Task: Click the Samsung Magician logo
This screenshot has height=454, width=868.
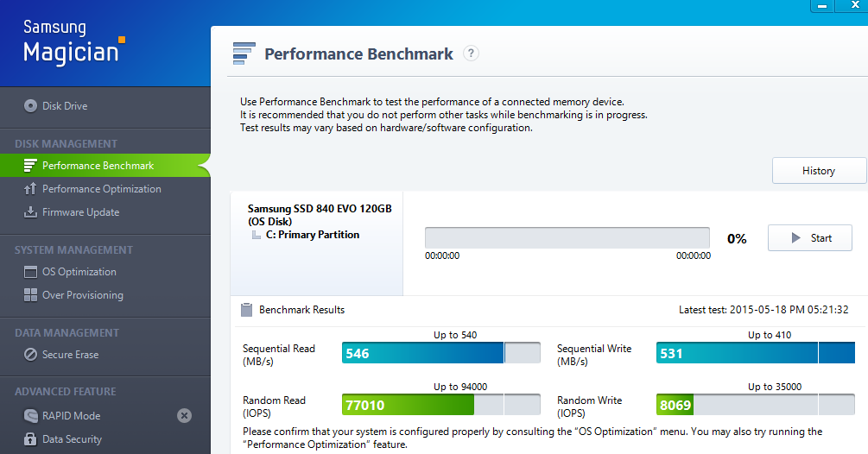Action: click(x=73, y=42)
